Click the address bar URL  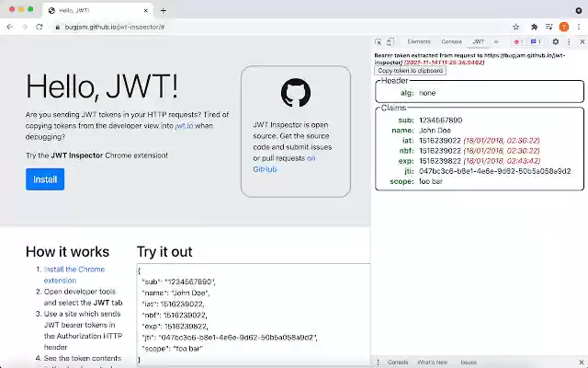click(x=115, y=27)
